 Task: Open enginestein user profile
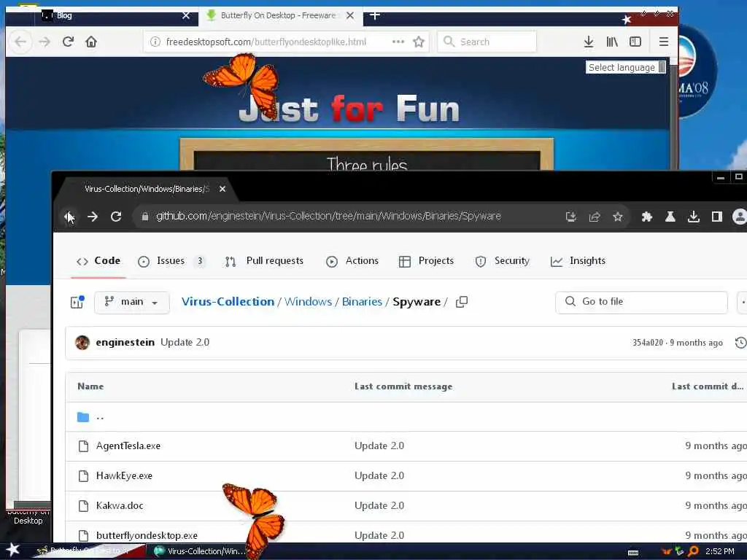click(125, 343)
